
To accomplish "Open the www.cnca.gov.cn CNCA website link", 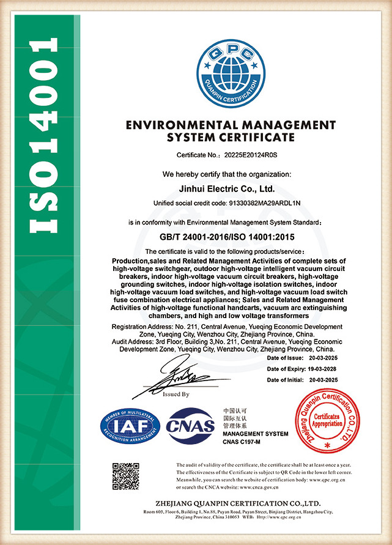I will (259, 488).
